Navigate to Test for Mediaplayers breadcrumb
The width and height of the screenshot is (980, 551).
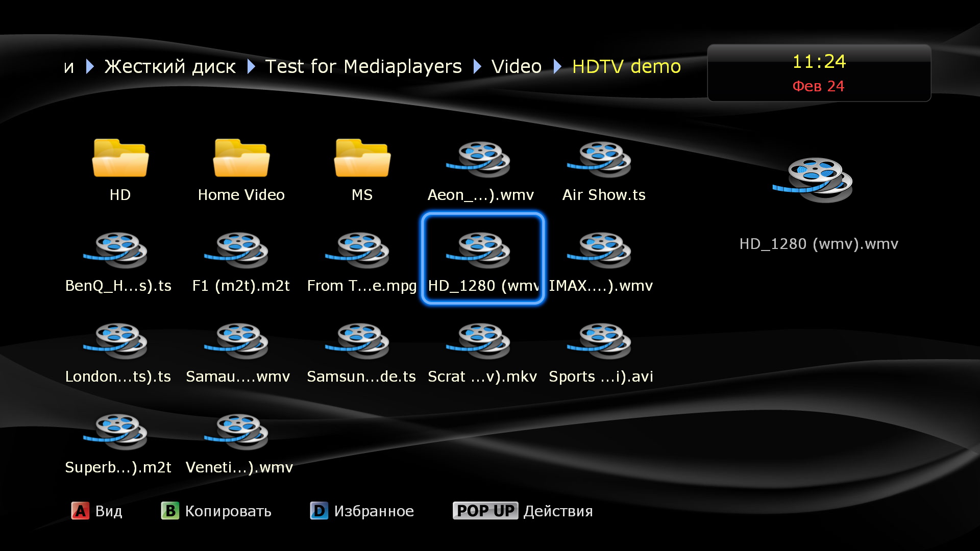point(363,66)
